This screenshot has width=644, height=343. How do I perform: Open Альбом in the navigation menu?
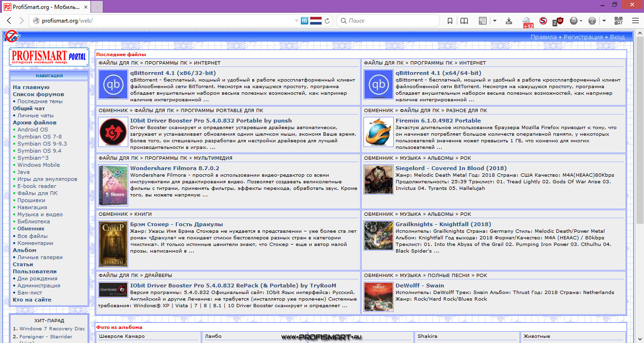click(x=25, y=250)
